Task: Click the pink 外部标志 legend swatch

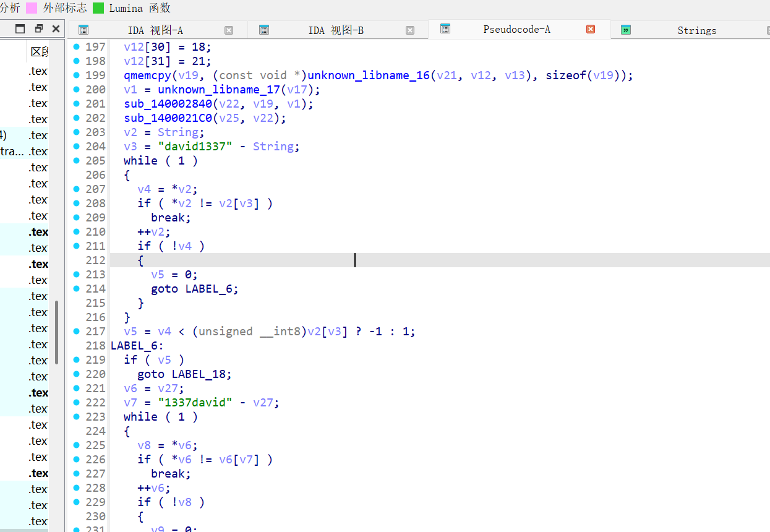Action: 31,8
